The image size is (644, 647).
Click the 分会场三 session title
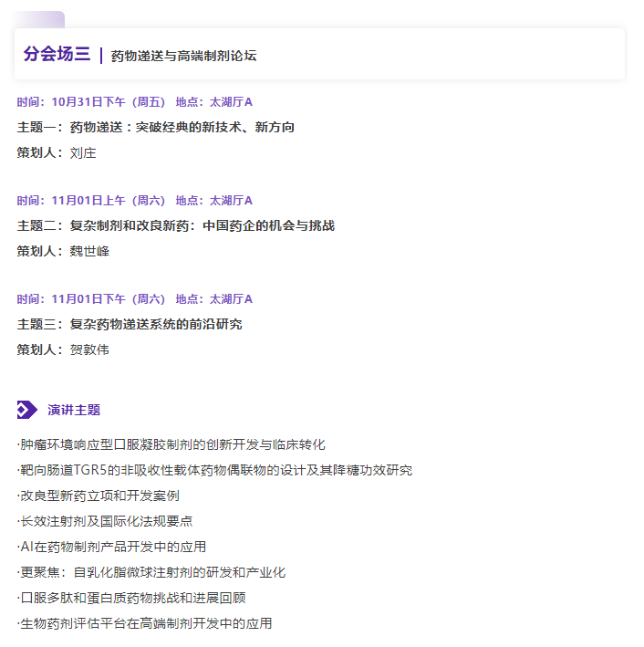[x=57, y=55]
